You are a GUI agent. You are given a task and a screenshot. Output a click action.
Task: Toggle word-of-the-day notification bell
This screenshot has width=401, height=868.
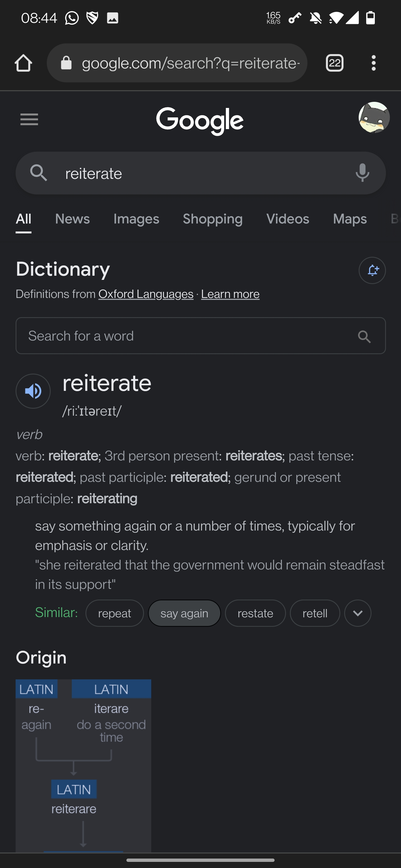point(372,271)
